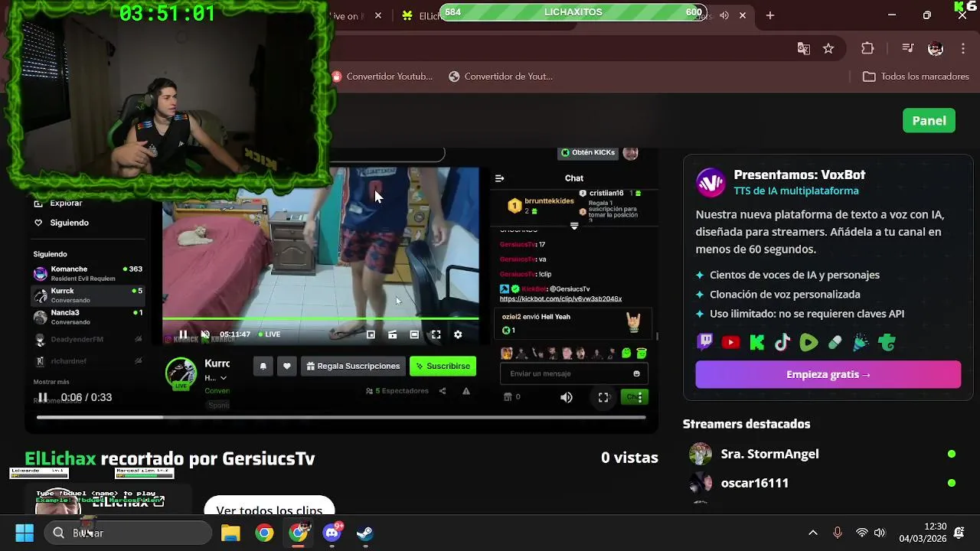Click the Rumble platform icon

(808, 343)
